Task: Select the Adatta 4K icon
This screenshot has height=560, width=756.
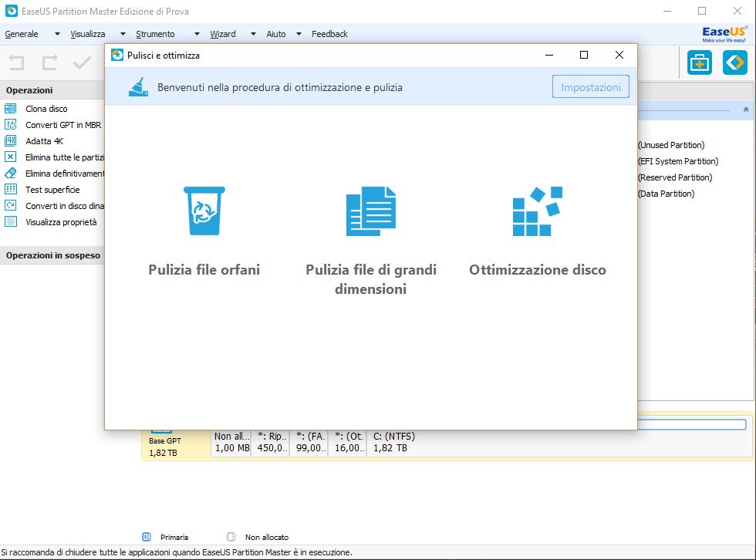Action: click(11, 141)
